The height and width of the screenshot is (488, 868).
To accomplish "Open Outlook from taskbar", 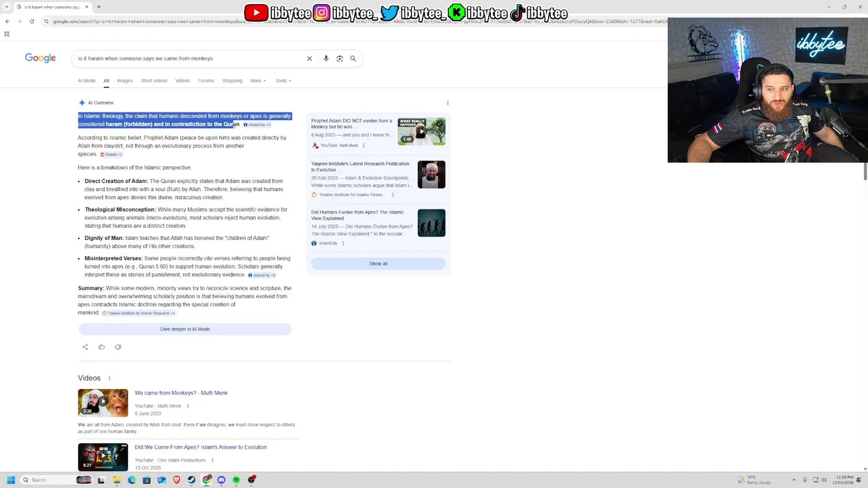I will tap(162, 480).
